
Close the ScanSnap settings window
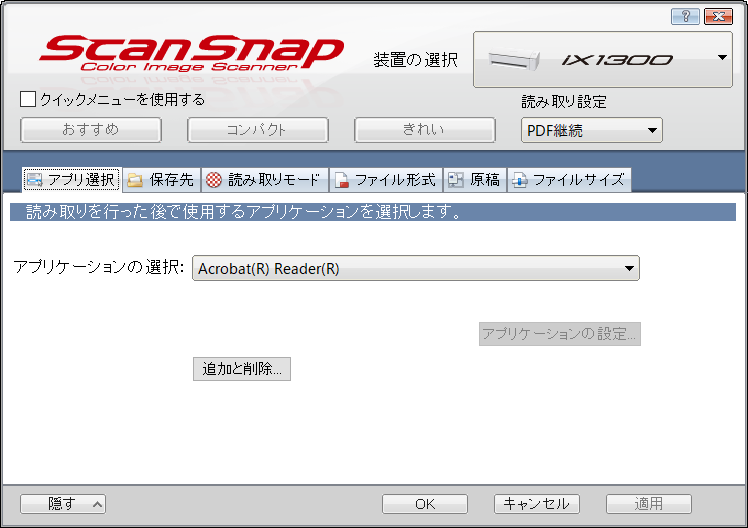point(718,17)
